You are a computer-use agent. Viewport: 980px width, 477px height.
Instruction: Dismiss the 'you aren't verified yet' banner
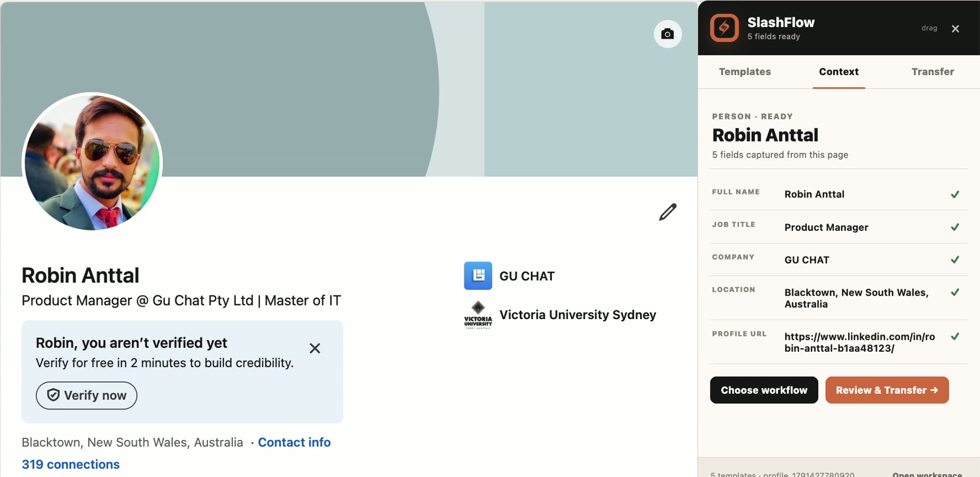(315, 348)
